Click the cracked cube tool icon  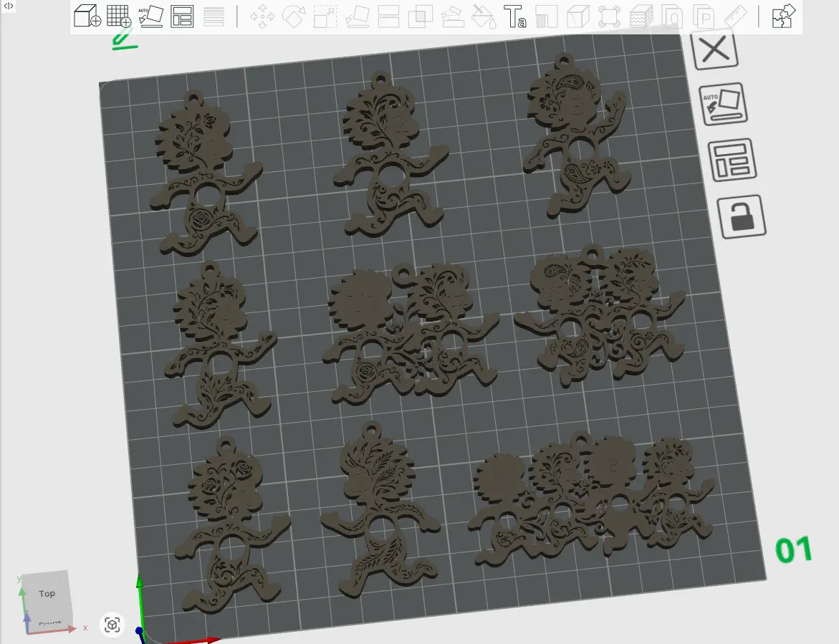click(x=578, y=16)
